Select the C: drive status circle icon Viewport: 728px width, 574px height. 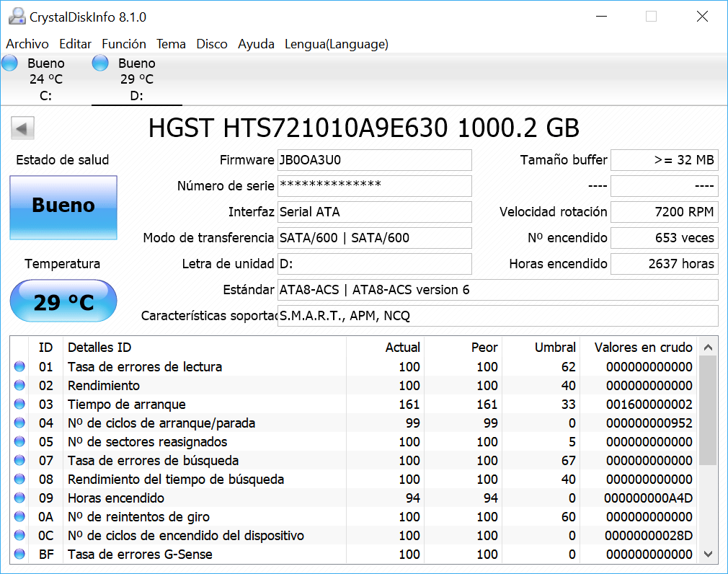(10, 63)
